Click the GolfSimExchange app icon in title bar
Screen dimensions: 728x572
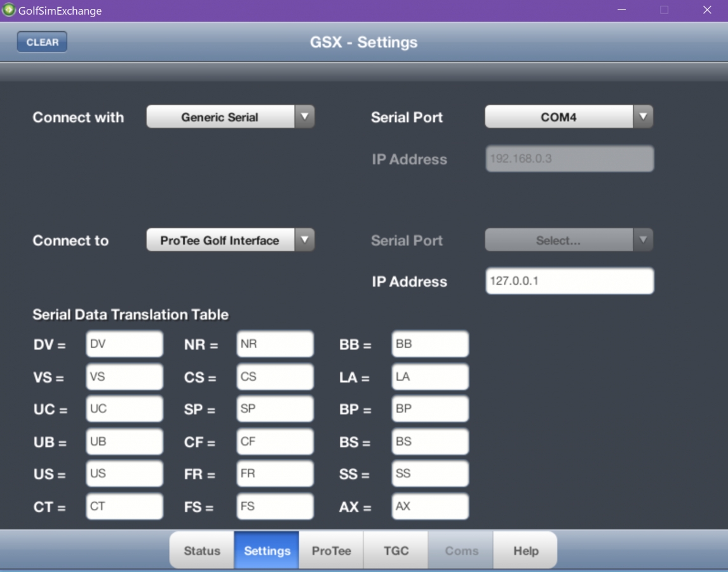point(9,10)
